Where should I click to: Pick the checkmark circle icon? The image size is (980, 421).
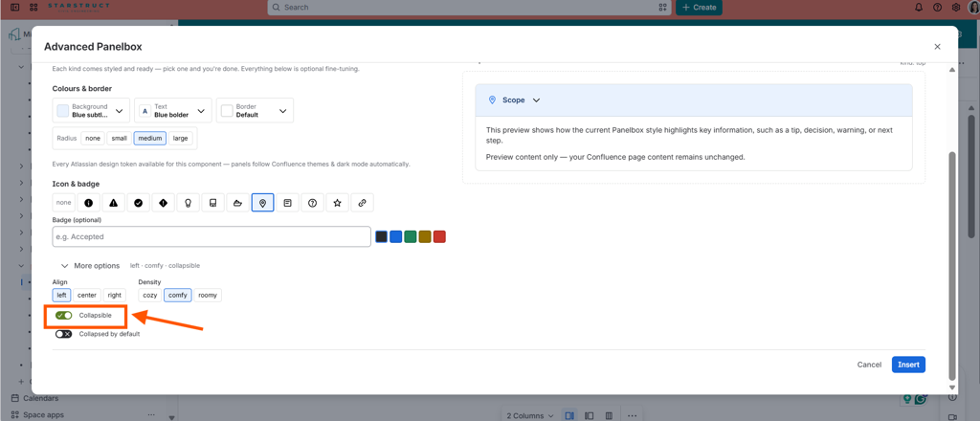coord(138,203)
